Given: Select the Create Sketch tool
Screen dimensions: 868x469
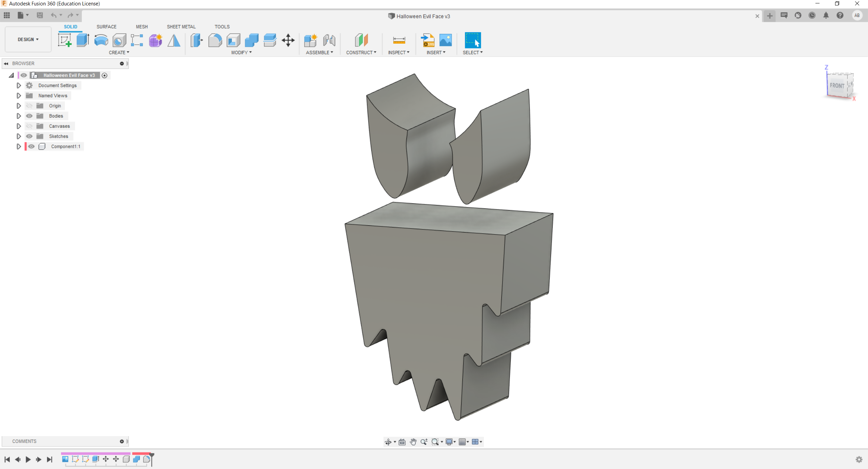Looking at the screenshot, I should tap(64, 40).
